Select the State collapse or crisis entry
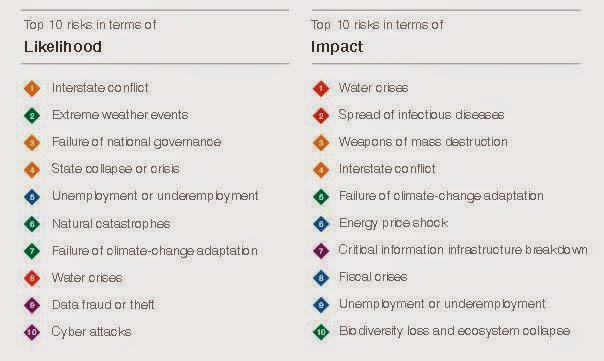604x361 pixels. (x=115, y=169)
